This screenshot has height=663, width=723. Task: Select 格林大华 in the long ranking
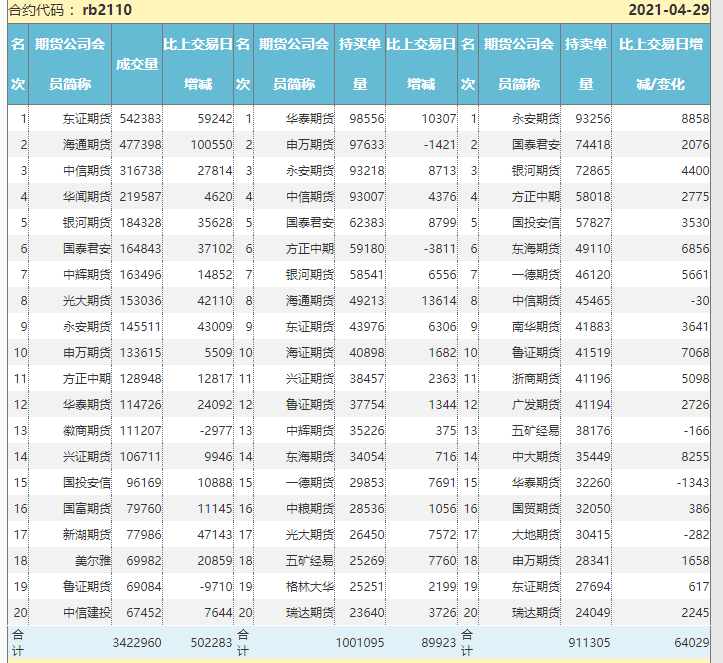(x=309, y=587)
